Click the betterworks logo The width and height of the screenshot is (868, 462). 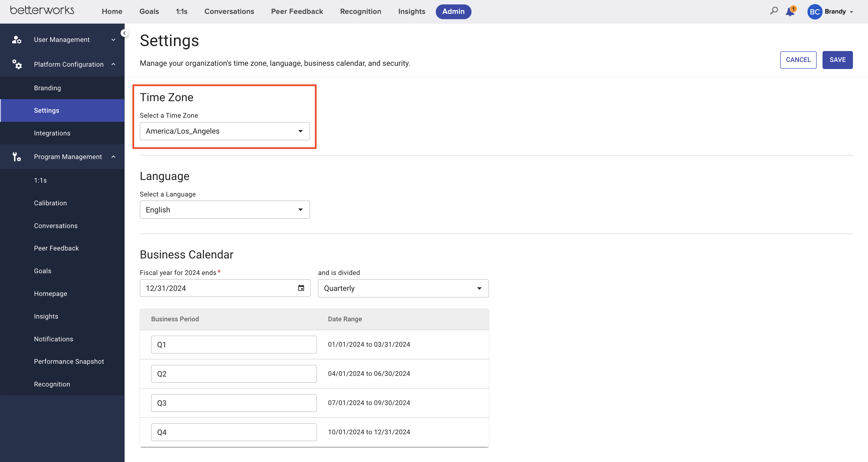[42, 10]
